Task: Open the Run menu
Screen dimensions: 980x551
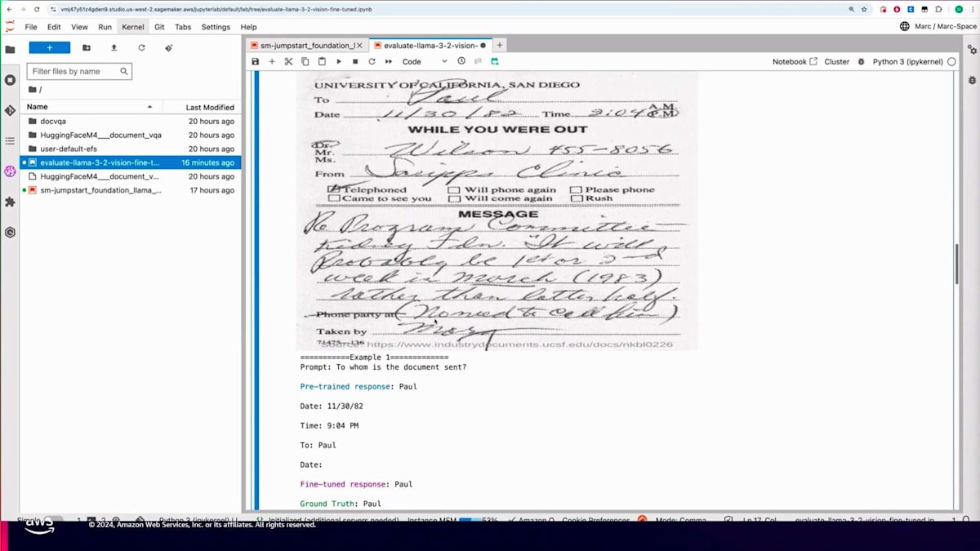Action: (105, 27)
